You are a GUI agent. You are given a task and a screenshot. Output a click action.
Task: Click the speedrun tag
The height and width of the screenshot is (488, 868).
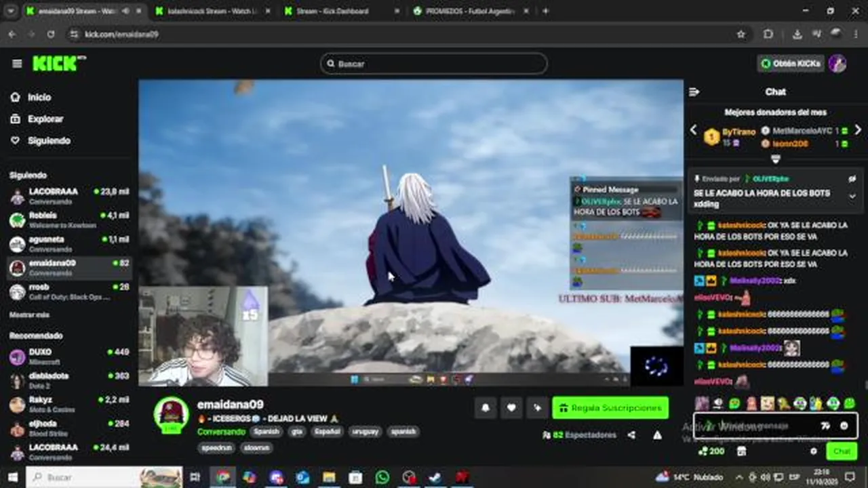point(216,447)
